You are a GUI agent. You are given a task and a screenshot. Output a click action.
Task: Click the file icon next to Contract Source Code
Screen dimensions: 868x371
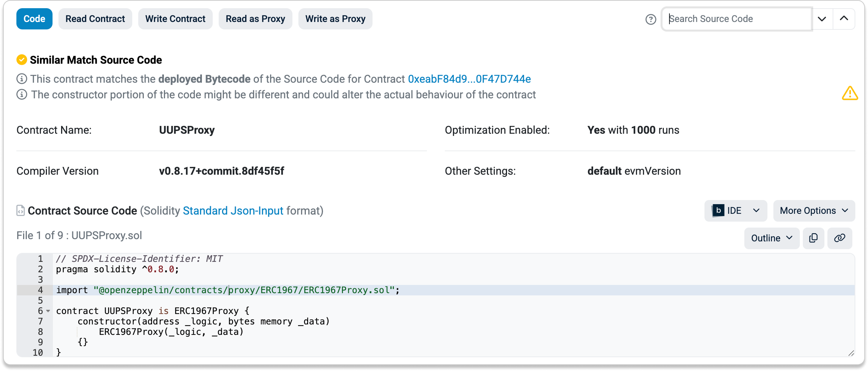(x=20, y=211)
